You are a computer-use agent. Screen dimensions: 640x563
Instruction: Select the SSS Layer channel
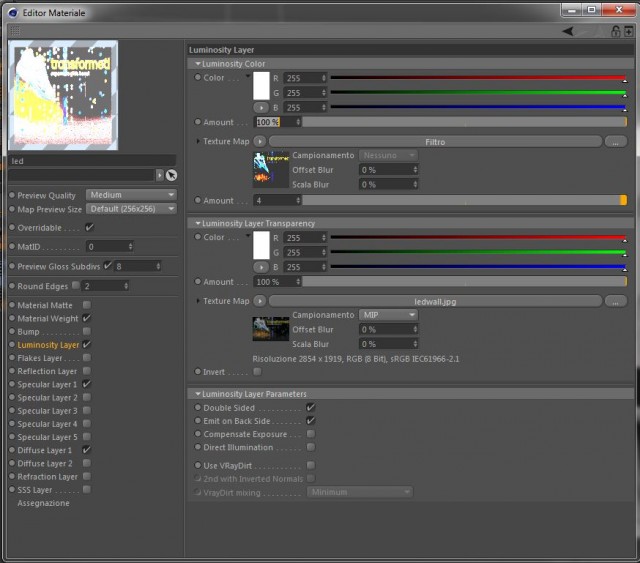(x=35, y=490)
